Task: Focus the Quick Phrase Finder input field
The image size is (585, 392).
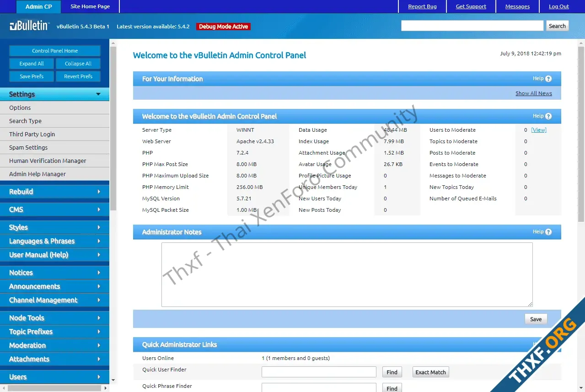Action: click(x=319, y=388)
